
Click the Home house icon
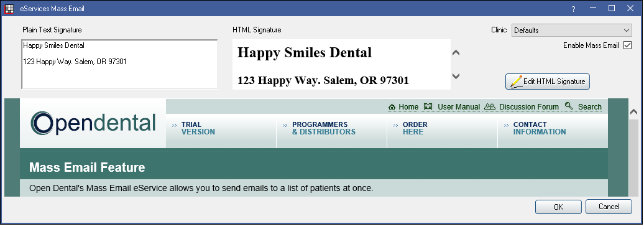(392, 107)
